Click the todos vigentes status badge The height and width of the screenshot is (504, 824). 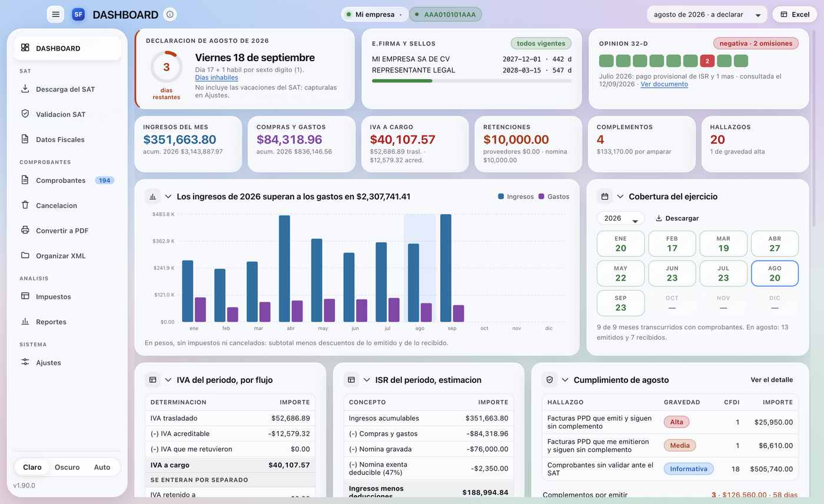[x=541, y=44]
